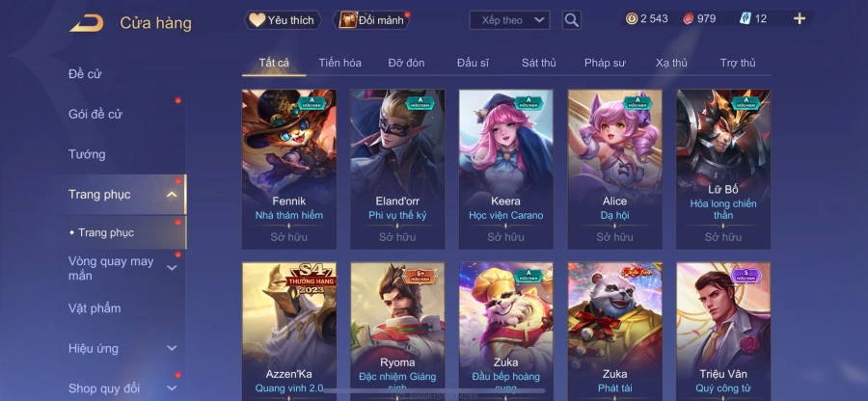Expand the Hiệu ứng sidebar section
This screenshot has height=401, width=868.
coord(172,348)
